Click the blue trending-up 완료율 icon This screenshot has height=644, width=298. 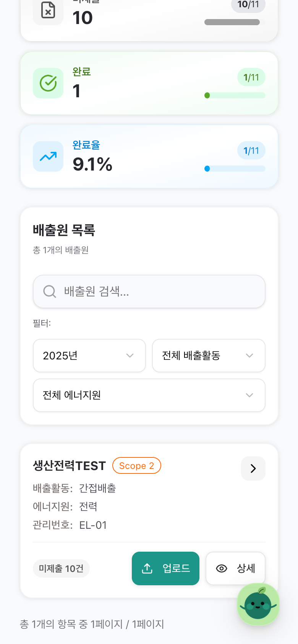[48, 156]
